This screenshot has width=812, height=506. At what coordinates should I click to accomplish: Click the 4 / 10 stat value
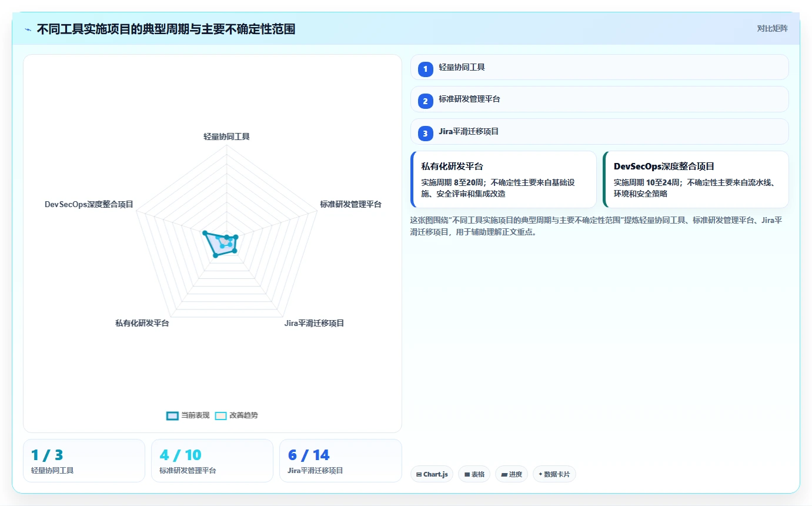click(180, 455)
